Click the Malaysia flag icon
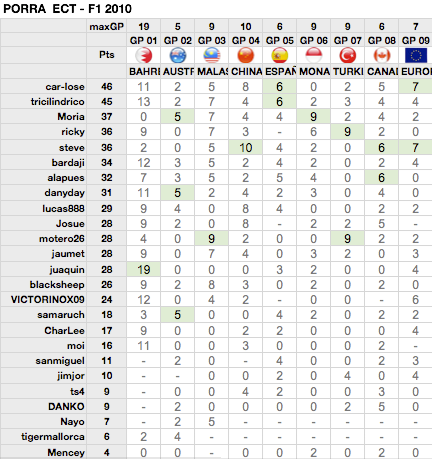Screen dimensions: 432x459 tap(212, 55)
